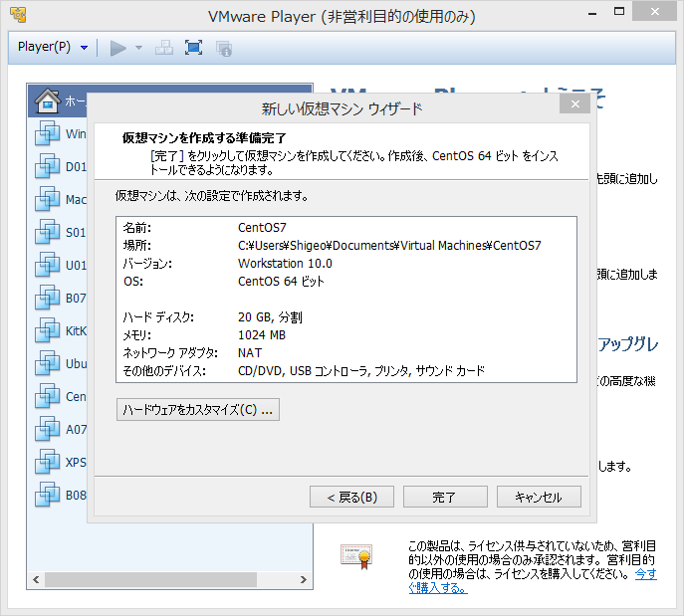This screenshot has width=684, height=616.
Task: Click the license certificate icon
Action: (356, 556)
